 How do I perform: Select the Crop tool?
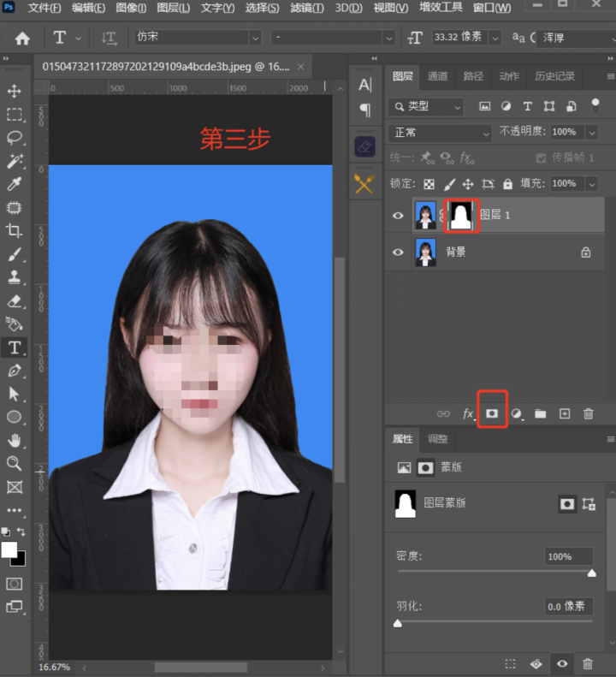(x=15, y=231)
